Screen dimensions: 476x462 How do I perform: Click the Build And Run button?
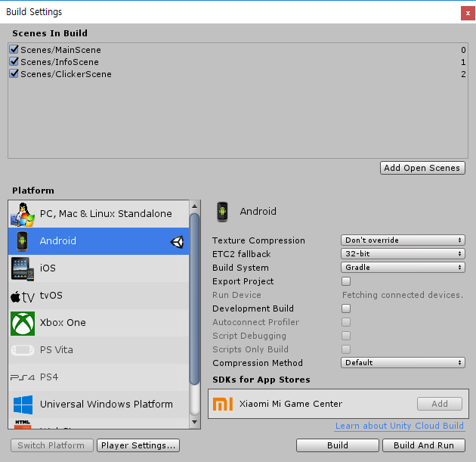tap(424, 445)
